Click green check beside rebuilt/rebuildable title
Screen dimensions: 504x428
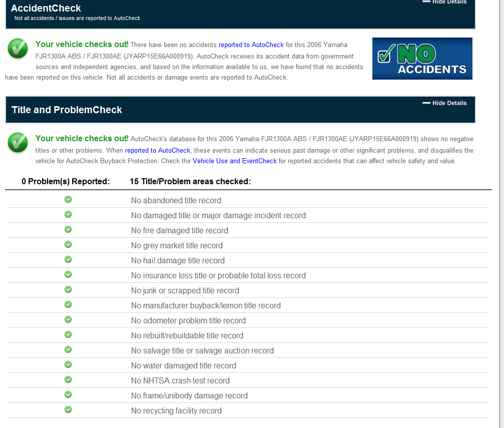click(68, 334)
